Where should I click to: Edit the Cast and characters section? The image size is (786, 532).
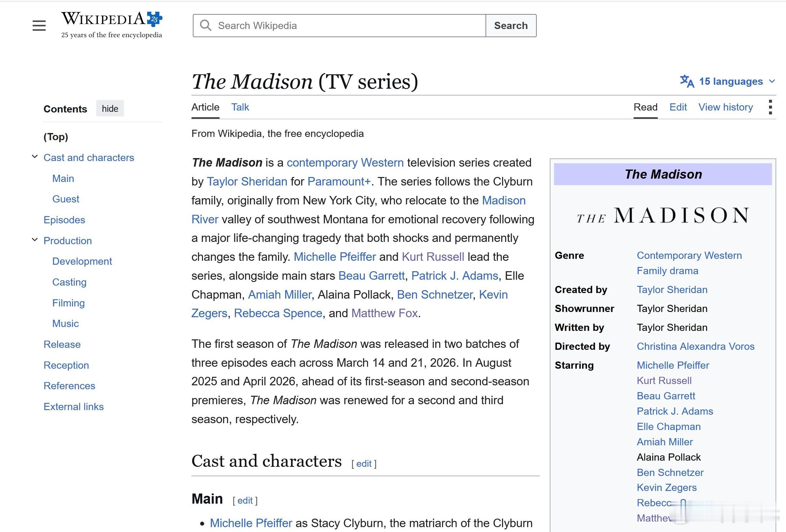[x=364, y=464]
